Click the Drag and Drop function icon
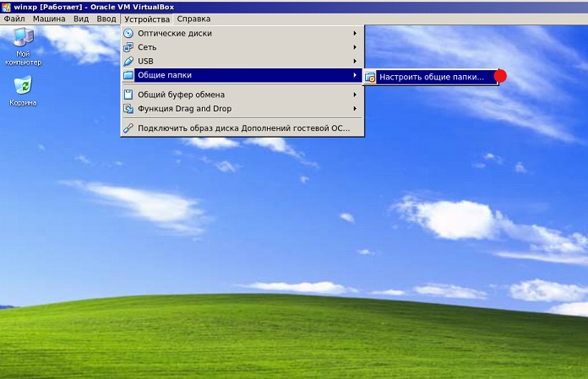Image resolution: width=588 pixels, height=379 pixels. (128, 109)
